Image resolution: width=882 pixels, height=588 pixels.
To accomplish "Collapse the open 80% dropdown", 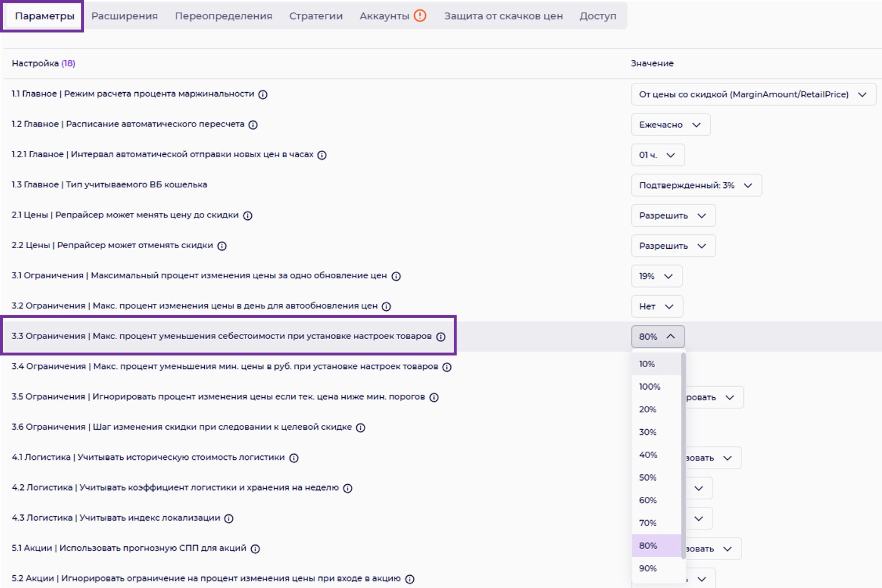I will pyautogui.click(x=657, y=337).
